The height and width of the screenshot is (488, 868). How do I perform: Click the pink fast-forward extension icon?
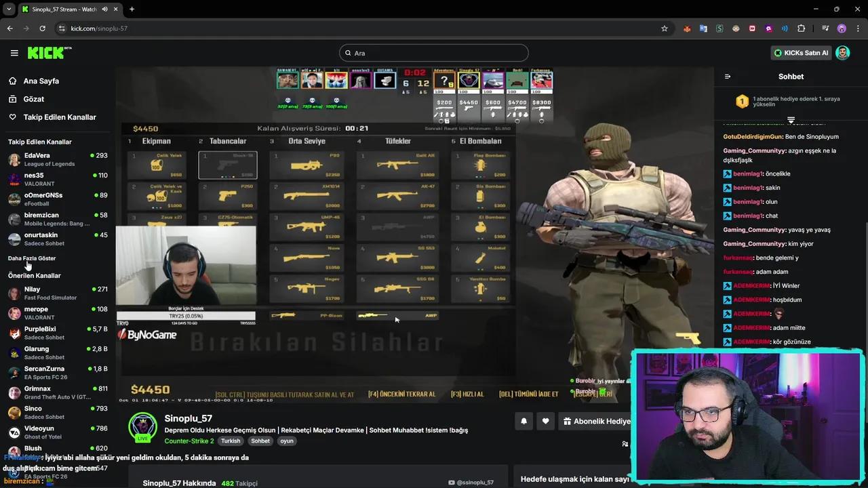(x=752, y=28)
